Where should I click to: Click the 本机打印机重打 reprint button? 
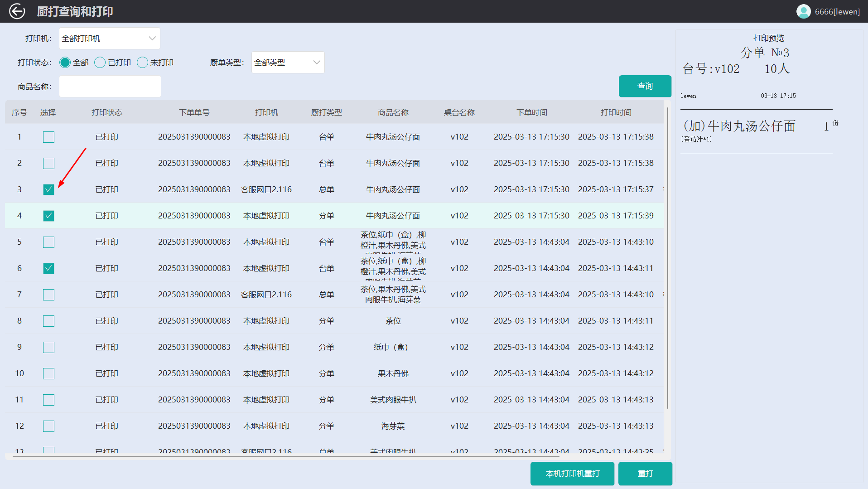pos(572,473)
